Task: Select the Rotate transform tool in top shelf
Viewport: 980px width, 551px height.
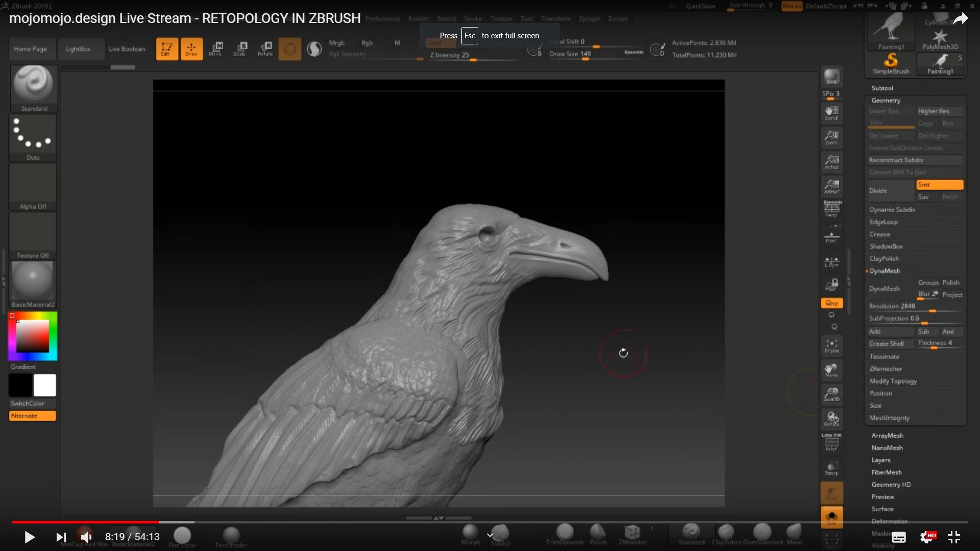Action: coord(265,49)
